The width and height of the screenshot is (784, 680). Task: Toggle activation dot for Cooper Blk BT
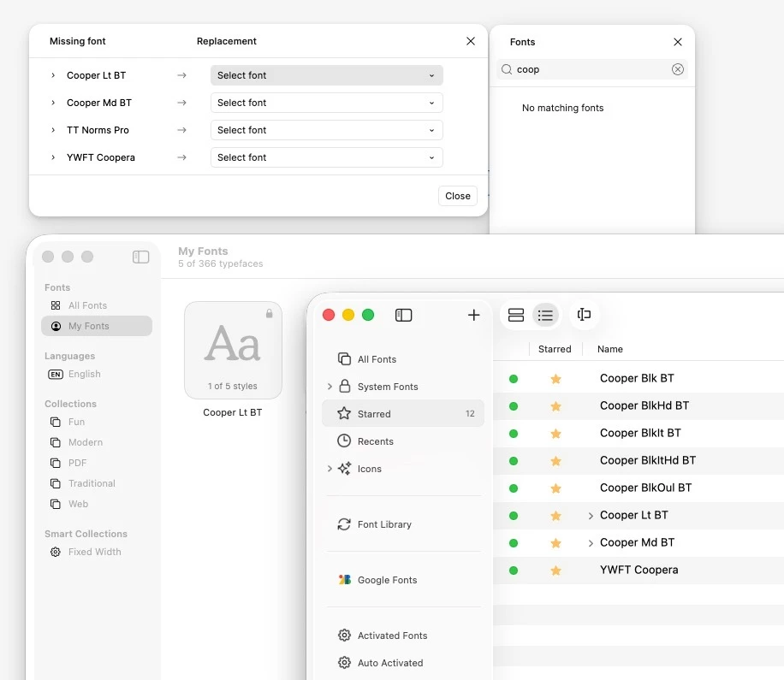click(x=514, y=379)
